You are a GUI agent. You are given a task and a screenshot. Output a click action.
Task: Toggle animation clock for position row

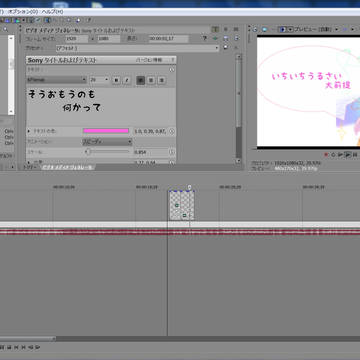coord(172,163)
